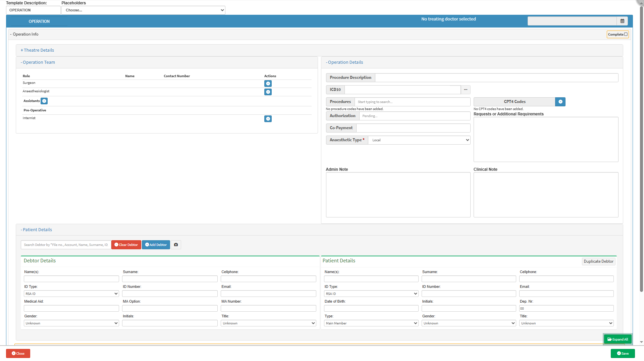This screenshot has width=644, height=361.
Task: Click the add Surgeon plus icon
Action: [268, 84]
